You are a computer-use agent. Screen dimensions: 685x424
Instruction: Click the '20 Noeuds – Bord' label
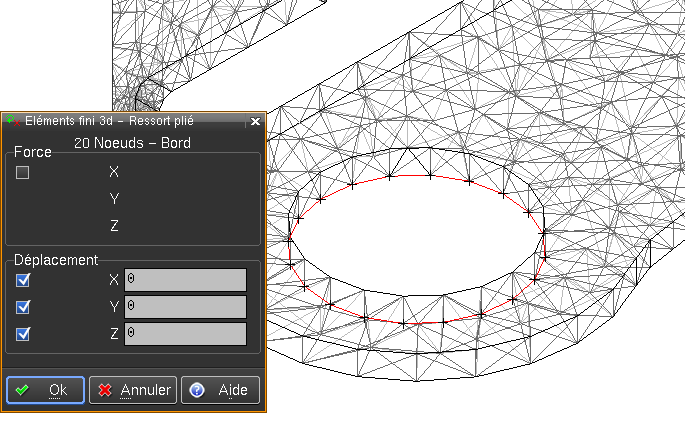(x=132, y=143)
